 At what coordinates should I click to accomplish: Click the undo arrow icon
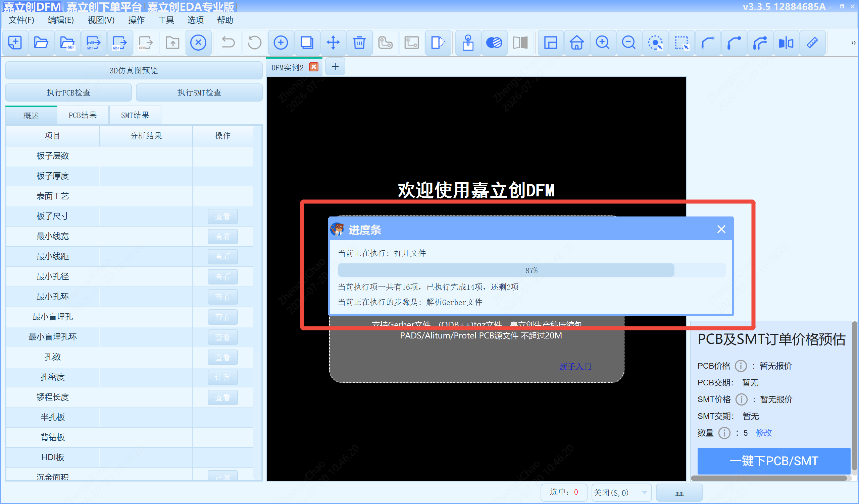[228, 43]
